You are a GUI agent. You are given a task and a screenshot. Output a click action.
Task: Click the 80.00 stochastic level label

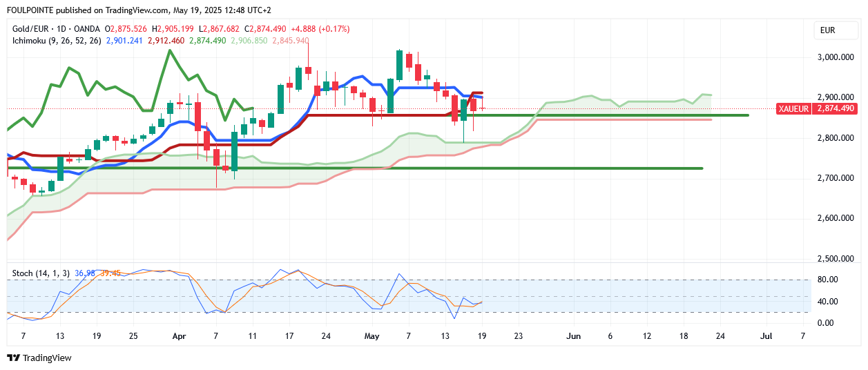(x=827, y=280)
